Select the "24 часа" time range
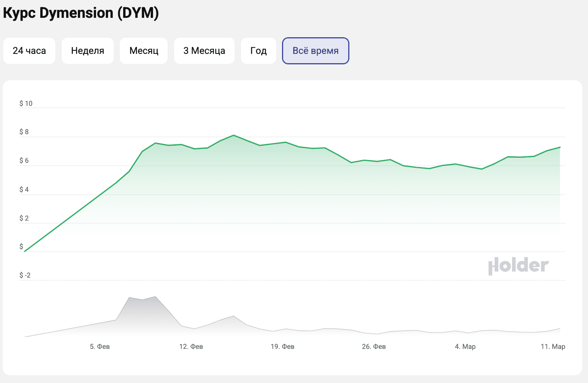This screenshot has height=383, width=588. [29, 51]
